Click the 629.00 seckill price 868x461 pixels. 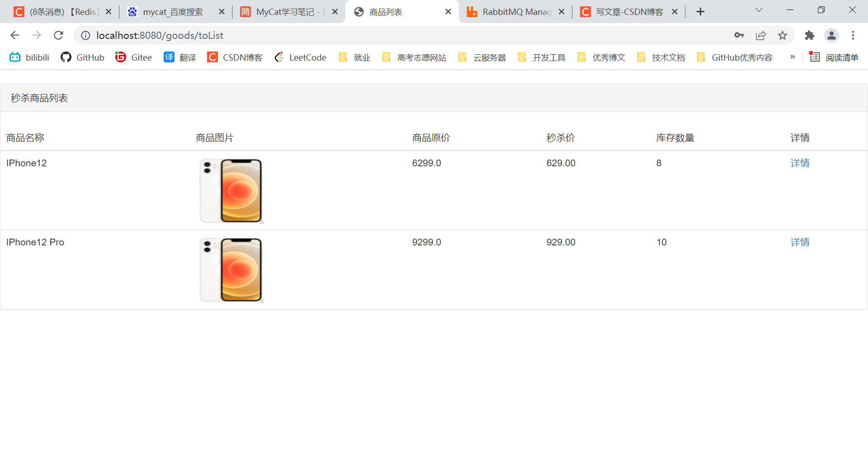(x=561, y=163)
